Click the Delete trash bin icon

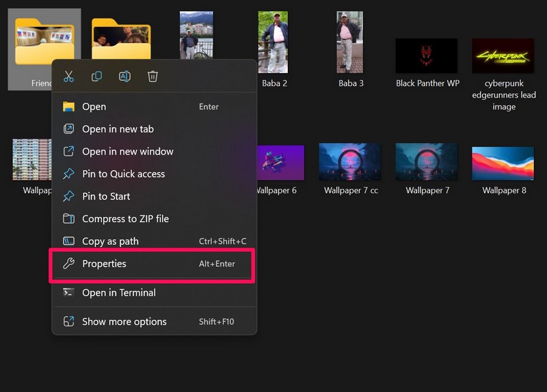point(152,77)
